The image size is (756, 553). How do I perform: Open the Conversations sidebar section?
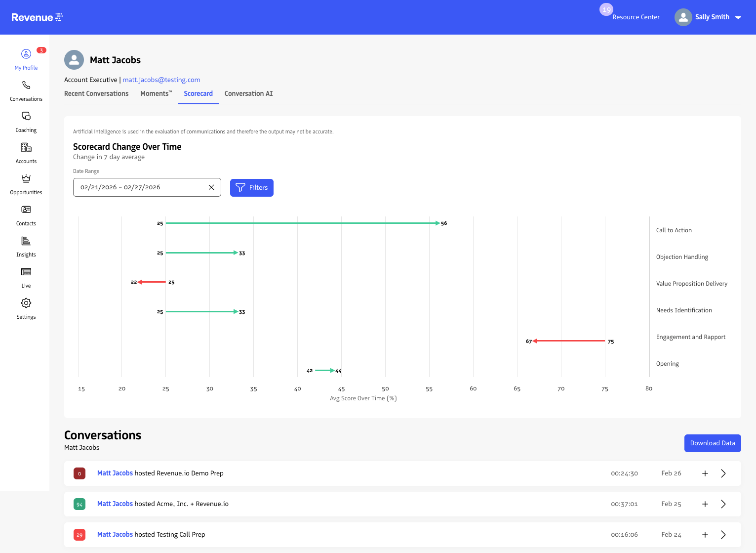26,90
